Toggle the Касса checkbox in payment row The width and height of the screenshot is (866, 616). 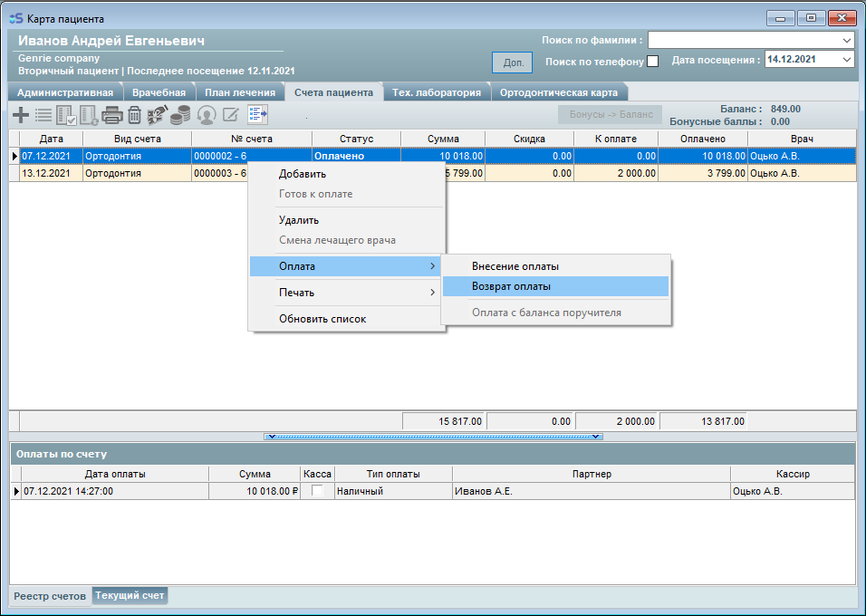pos(317,491)
